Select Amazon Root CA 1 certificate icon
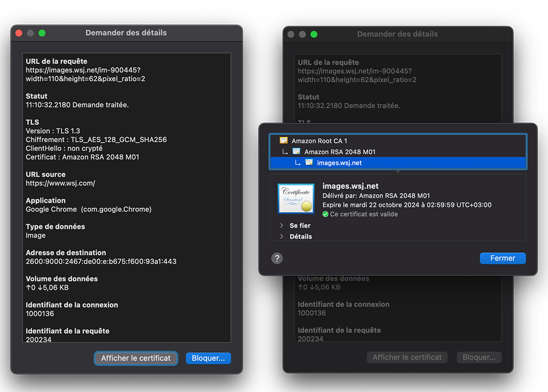This screenshot has width=548, height=392. 283,140
